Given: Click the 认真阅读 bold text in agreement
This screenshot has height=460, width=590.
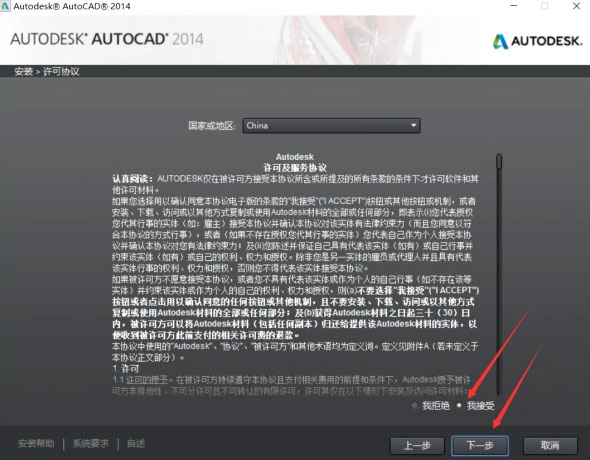Looking at the screenshot, I should coord(132,179).
